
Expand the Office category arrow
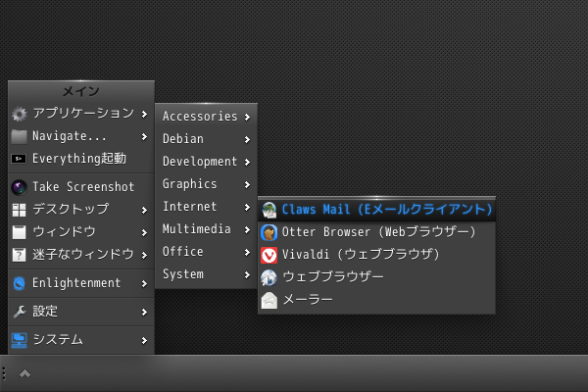click(x=247, y=253)
